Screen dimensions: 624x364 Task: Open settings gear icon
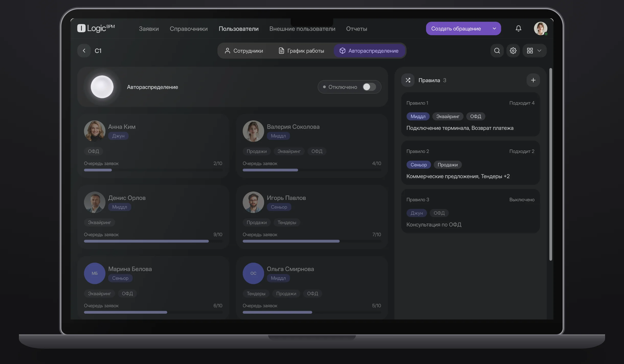[x=513, y=51]
